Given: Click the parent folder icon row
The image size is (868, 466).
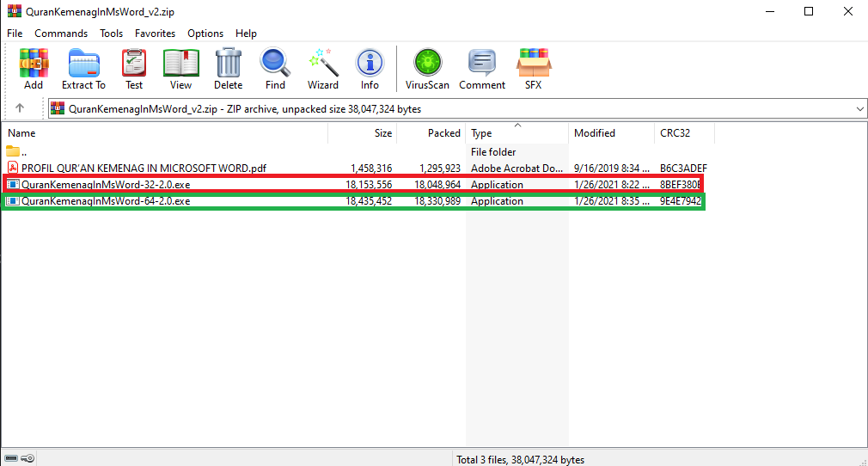Looking at the screenshot, I should point(13,151).
